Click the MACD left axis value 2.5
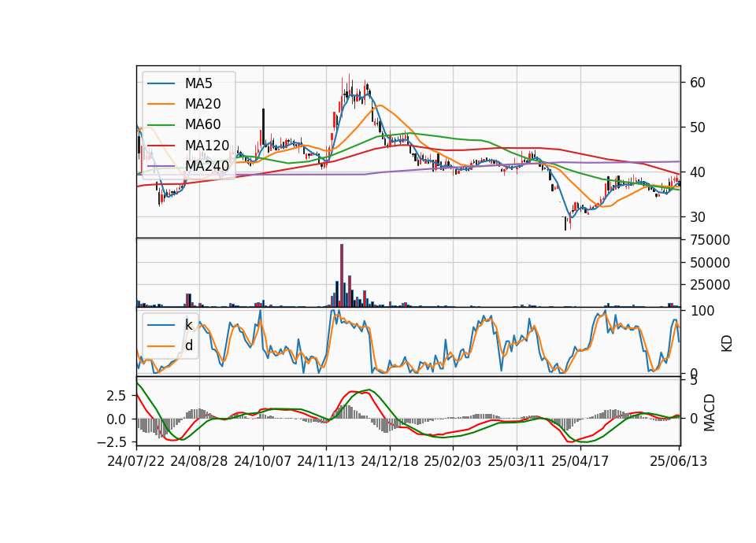Screen dimensions: 756x543 [117, 396]
